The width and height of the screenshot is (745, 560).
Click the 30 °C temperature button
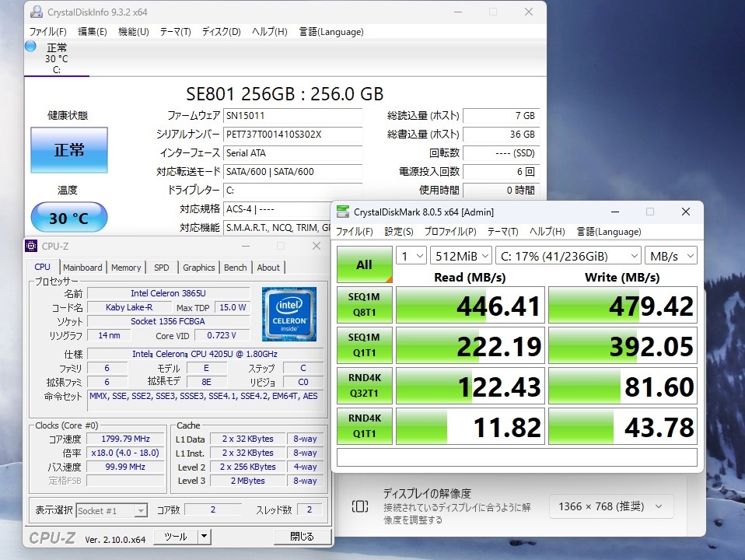(69, 217)
